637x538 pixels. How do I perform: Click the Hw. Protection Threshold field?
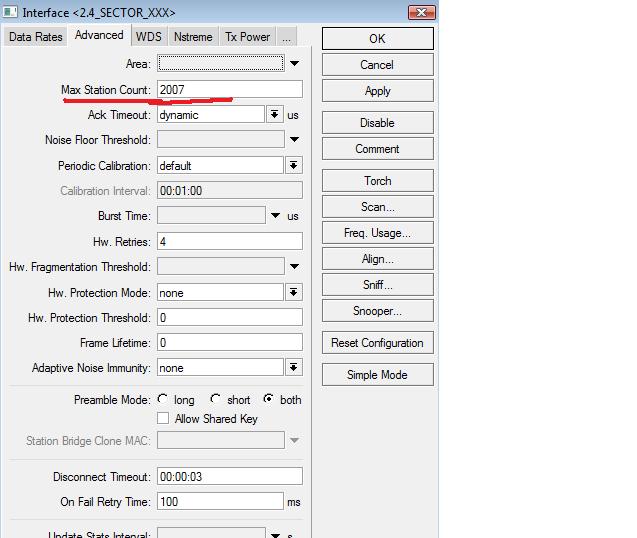[230, 317]
